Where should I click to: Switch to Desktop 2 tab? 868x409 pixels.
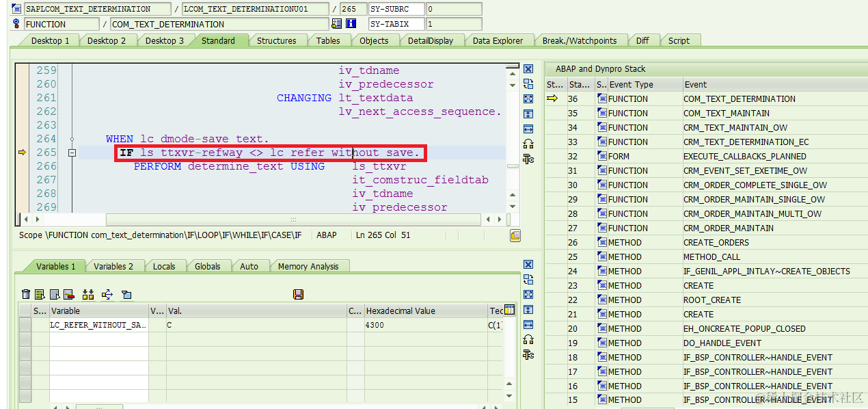pos(107,40)
